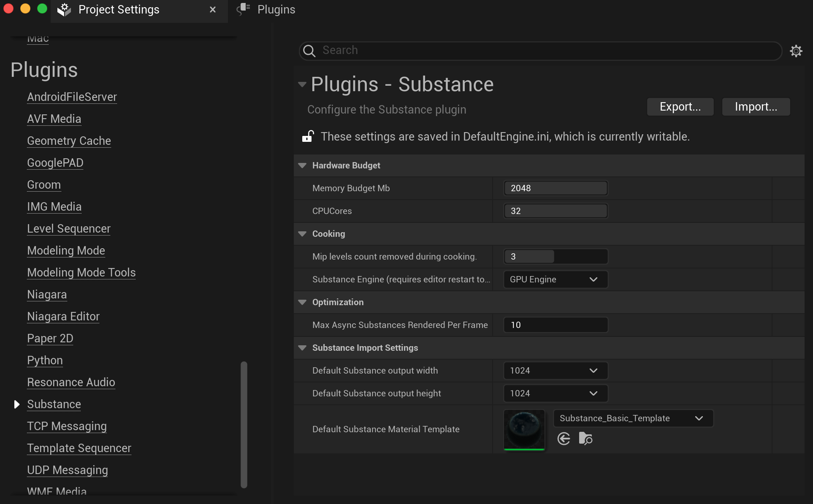Open Niagara Editor settings in sidebar

point(63,317)
